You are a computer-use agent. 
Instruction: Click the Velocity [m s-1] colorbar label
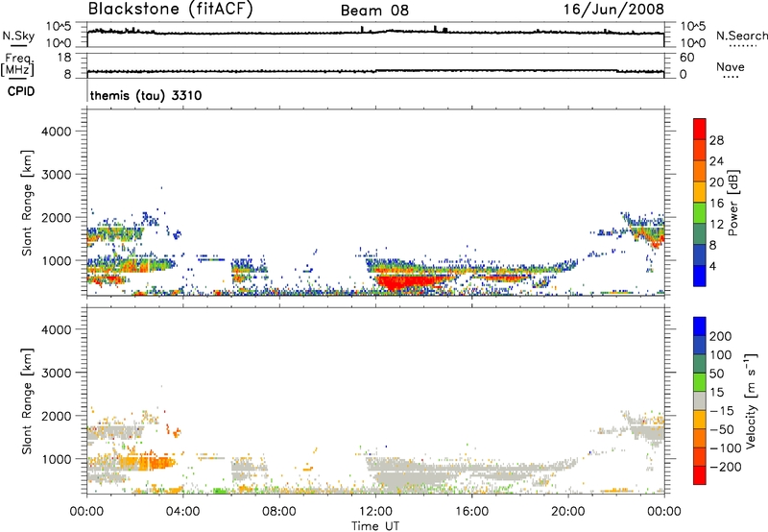coord(751,400)
